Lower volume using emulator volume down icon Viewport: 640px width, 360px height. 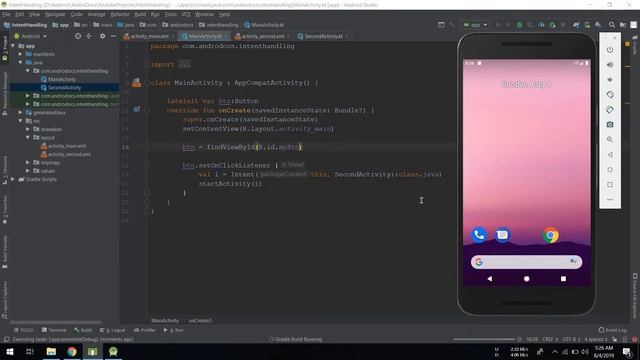click(610, 80)
